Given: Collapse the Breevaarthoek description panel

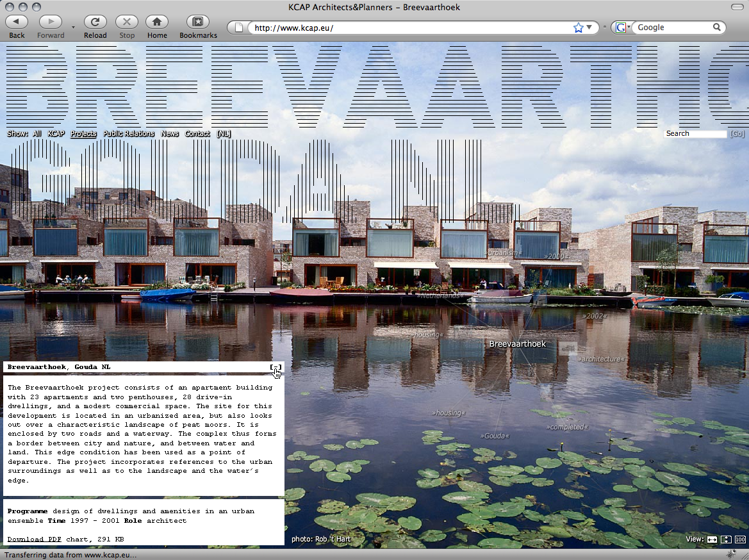Looking at the screenshot, I should coord(276,367).
